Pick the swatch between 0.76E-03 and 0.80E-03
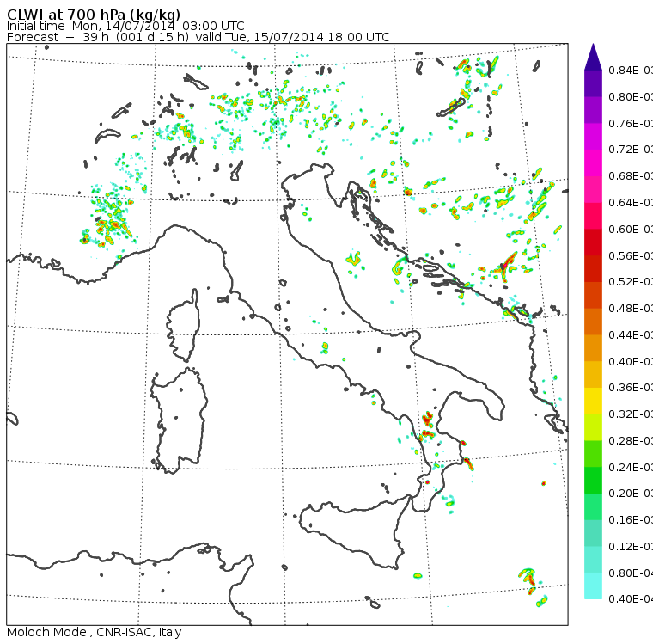The height and width of the screenshot is (644, 653). pyautogui.click(x=593, y=110)
